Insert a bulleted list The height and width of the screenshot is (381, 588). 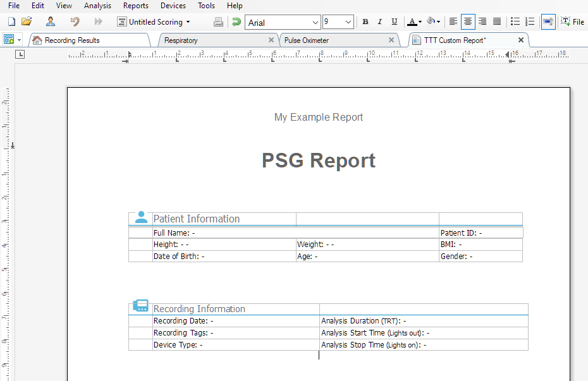click(515, 21)
